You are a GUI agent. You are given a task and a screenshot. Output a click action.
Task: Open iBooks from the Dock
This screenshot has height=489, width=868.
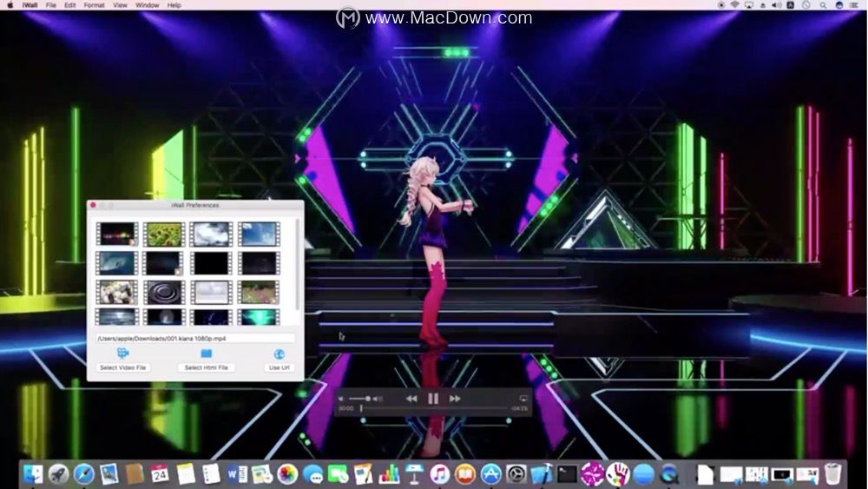pos(465,474)
